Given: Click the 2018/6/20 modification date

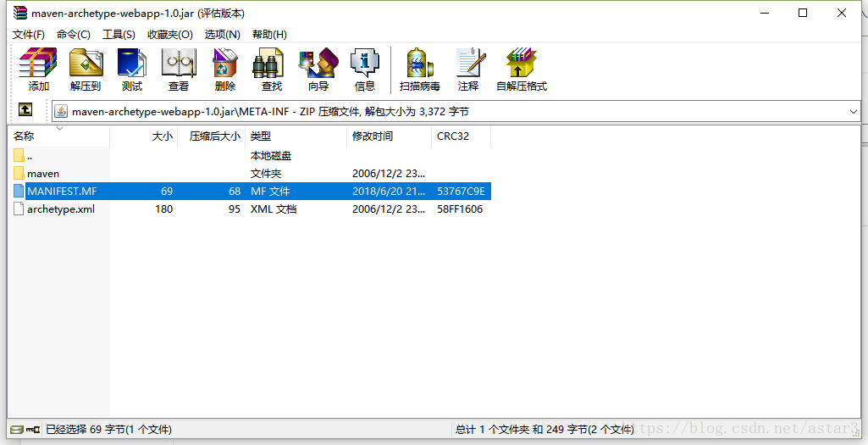Looking at the screenshot, I should pos(389,192).
